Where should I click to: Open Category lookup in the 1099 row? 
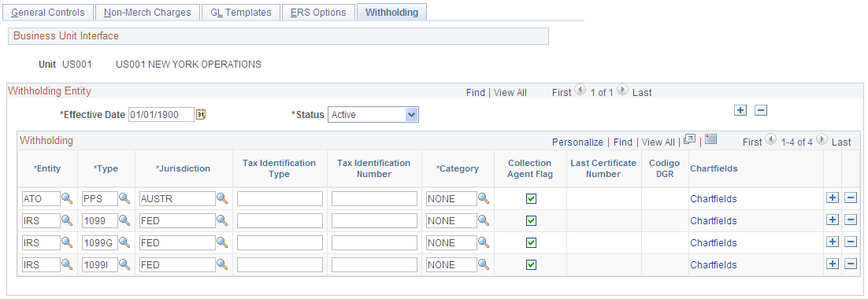(484, 220)
